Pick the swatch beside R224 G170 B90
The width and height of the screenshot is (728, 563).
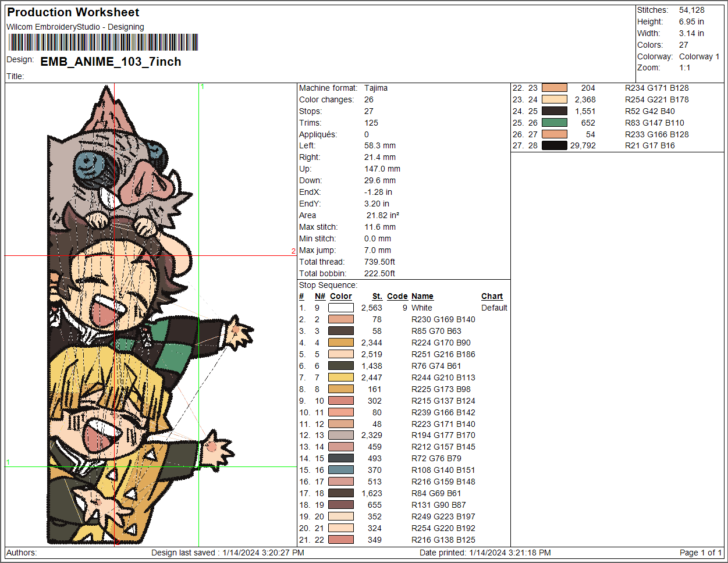(341, 343)
